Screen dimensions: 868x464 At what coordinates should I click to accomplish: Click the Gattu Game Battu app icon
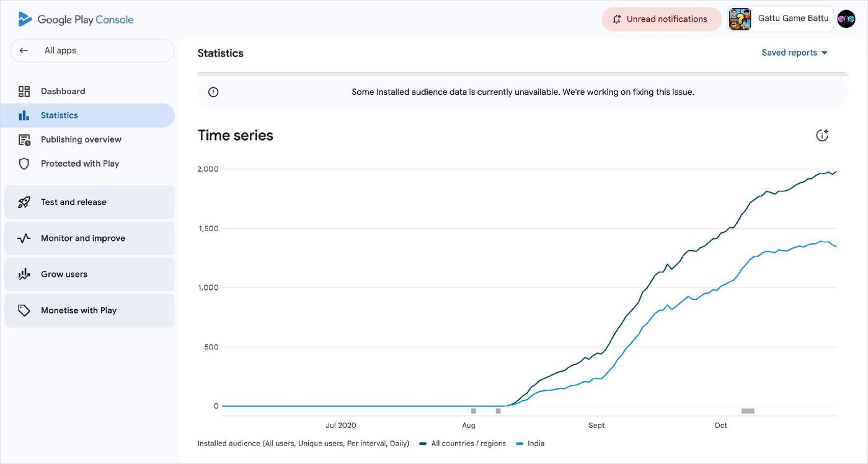(740, 19)
